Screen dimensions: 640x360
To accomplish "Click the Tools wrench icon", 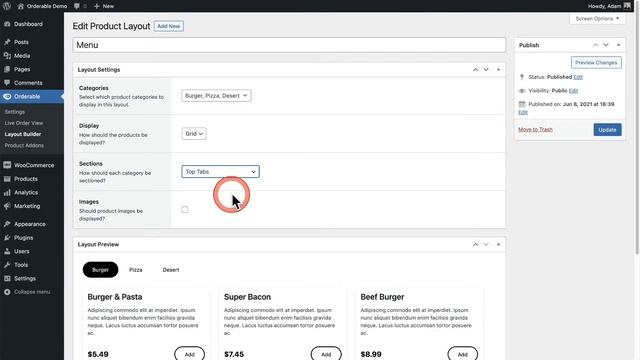I will 7,265.
